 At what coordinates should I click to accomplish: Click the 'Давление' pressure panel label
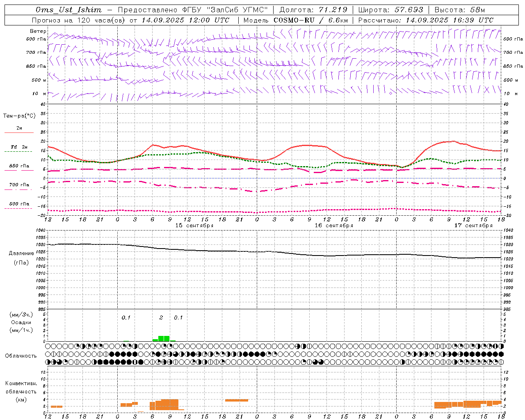pos(21,253)
